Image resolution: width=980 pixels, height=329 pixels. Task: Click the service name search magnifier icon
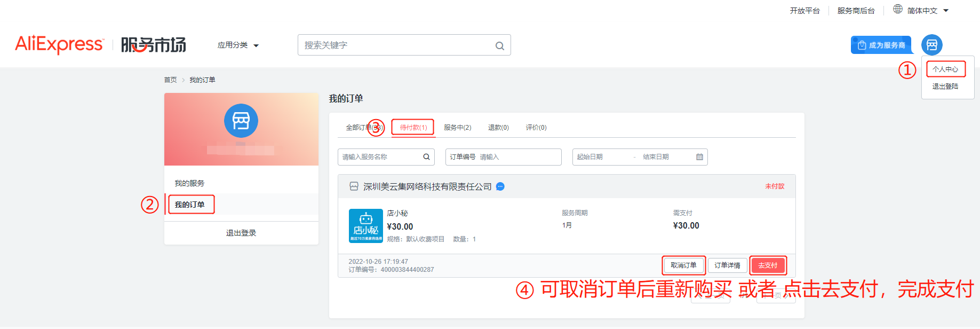point(426,157)
